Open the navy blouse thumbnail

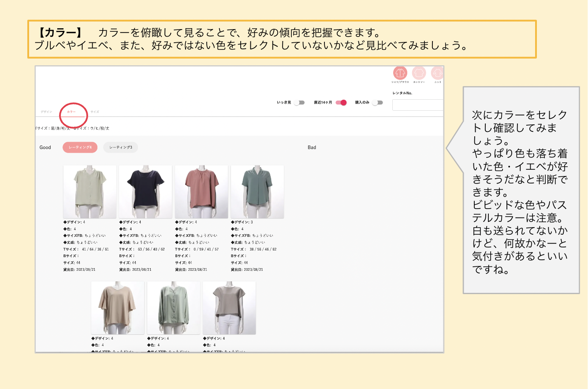click(145, 192)
